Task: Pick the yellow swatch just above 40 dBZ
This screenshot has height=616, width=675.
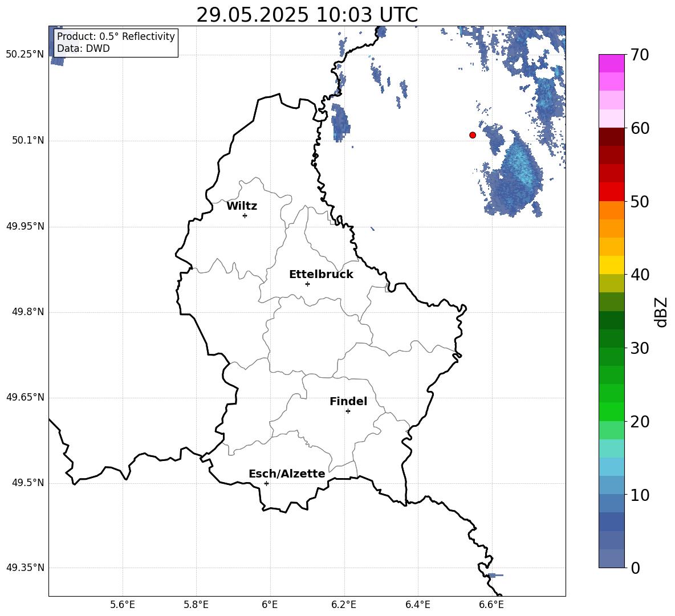Action: tap(611, 266)
